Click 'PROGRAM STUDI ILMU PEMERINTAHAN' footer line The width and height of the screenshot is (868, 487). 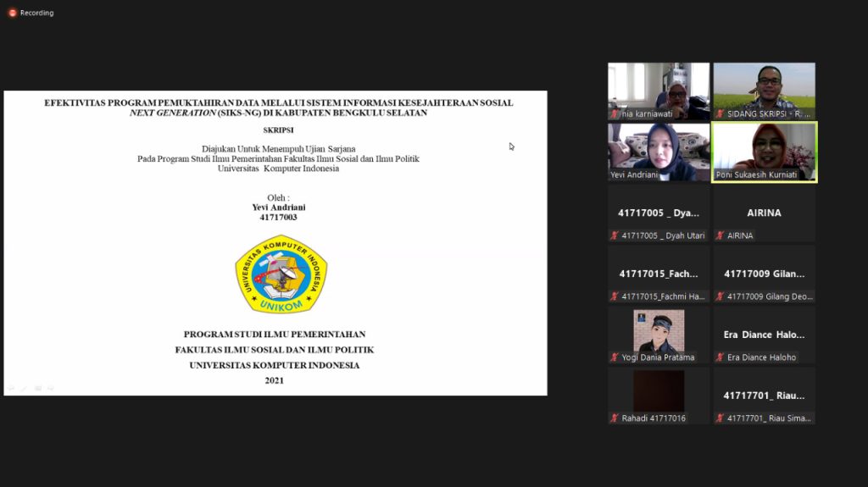275,335
